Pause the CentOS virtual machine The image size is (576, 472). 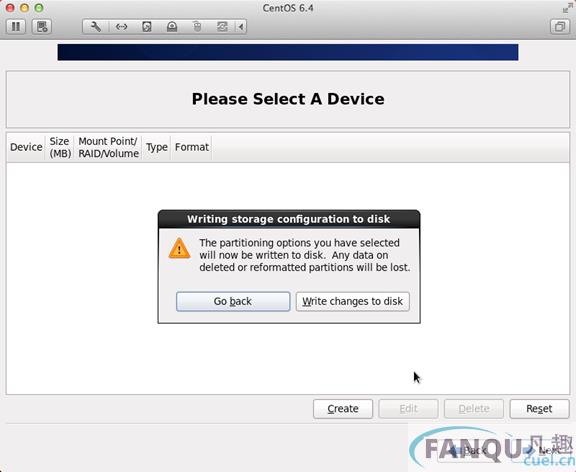coord(16,26)
